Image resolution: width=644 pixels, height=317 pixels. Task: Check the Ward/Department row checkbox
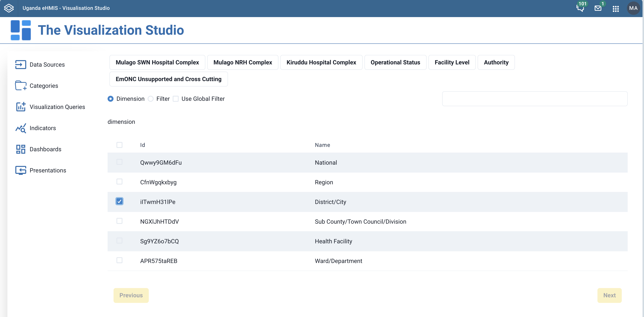pyautogui.click(x=119, y=260)
